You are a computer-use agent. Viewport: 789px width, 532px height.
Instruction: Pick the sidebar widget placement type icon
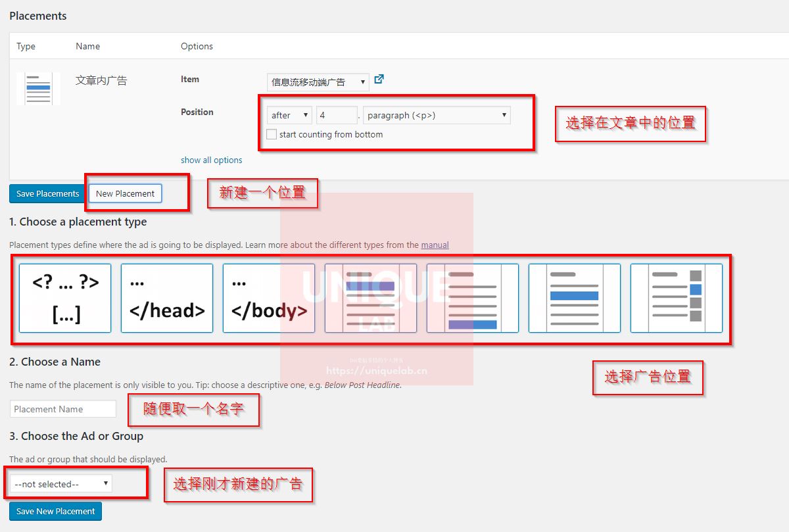677,298
